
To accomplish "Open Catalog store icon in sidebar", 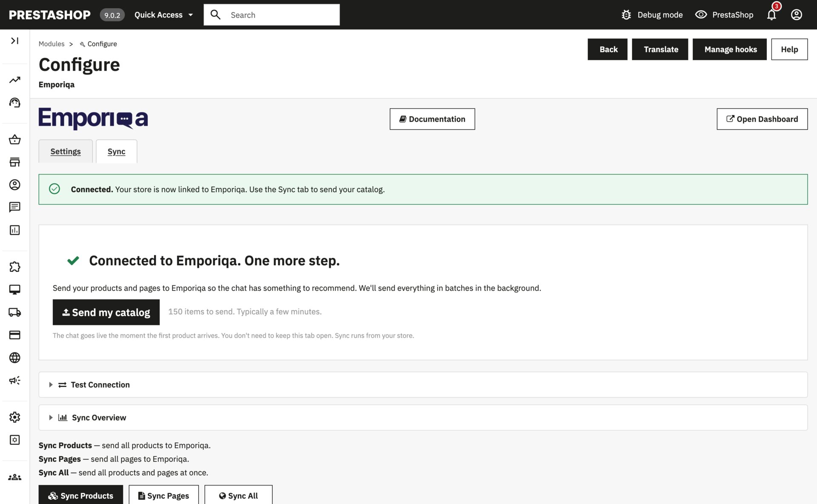I will [14, 162].
